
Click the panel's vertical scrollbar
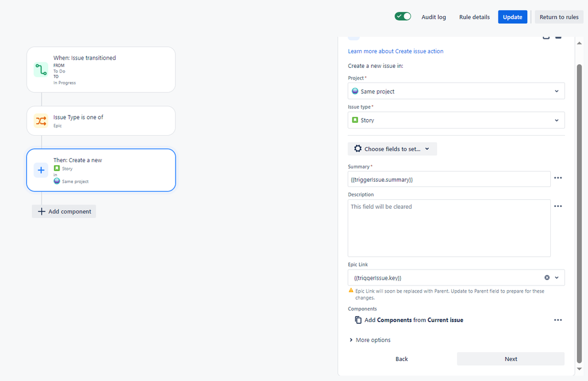tap(579, 206)
